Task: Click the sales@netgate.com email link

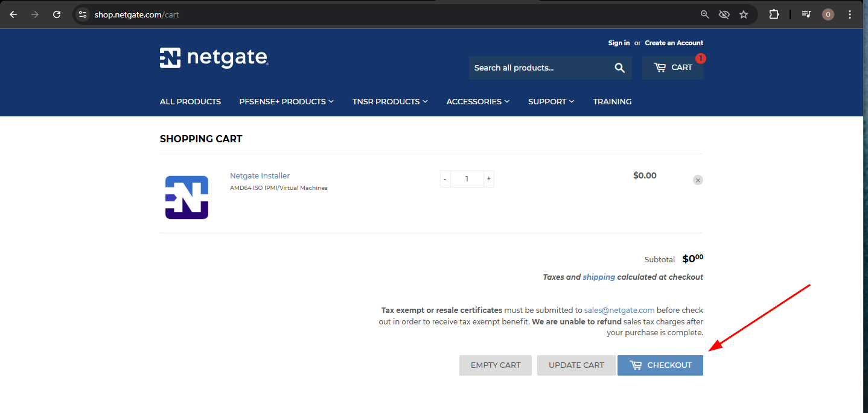Action: pyautogui.click(x=619, y=311)
